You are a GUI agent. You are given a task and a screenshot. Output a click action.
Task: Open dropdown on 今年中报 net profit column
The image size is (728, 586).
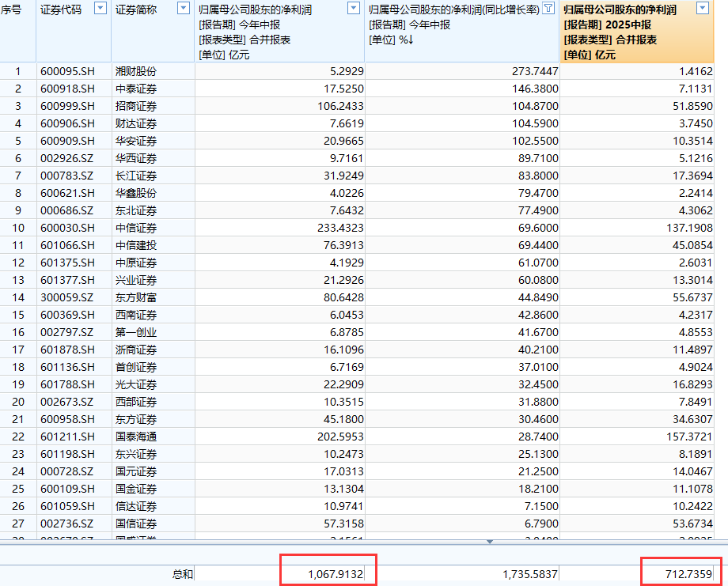point(354,8)
